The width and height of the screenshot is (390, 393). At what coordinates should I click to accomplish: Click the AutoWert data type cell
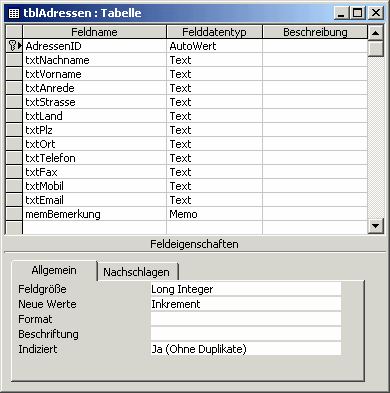214,46
